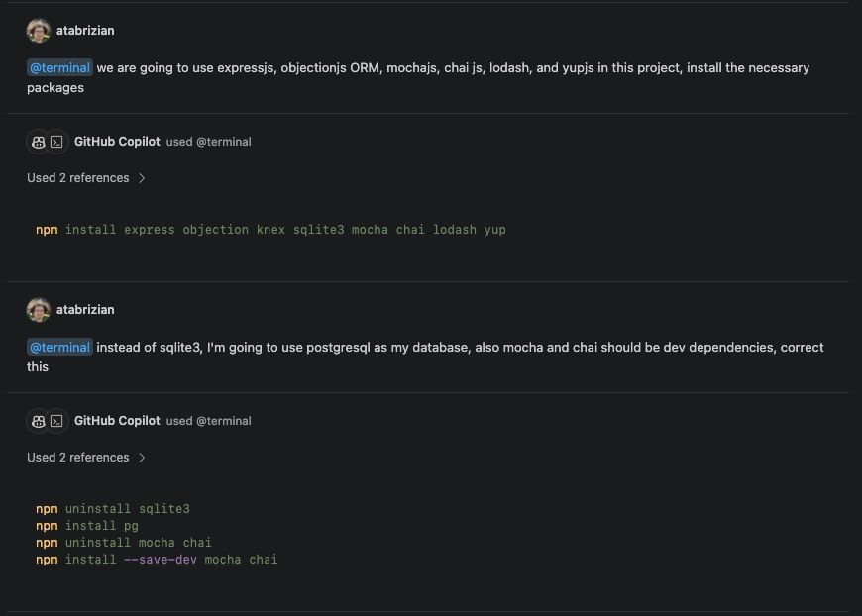Image resolution: width=862 pixels, height=616 pixels.
Task: Click atabrizian's avatar on the first message
Action: click(39, 30)
